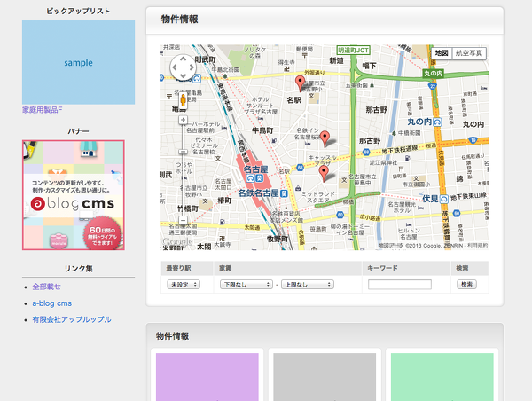Click the リンク集 heading
532x401 pixels.
pos(78,268)
